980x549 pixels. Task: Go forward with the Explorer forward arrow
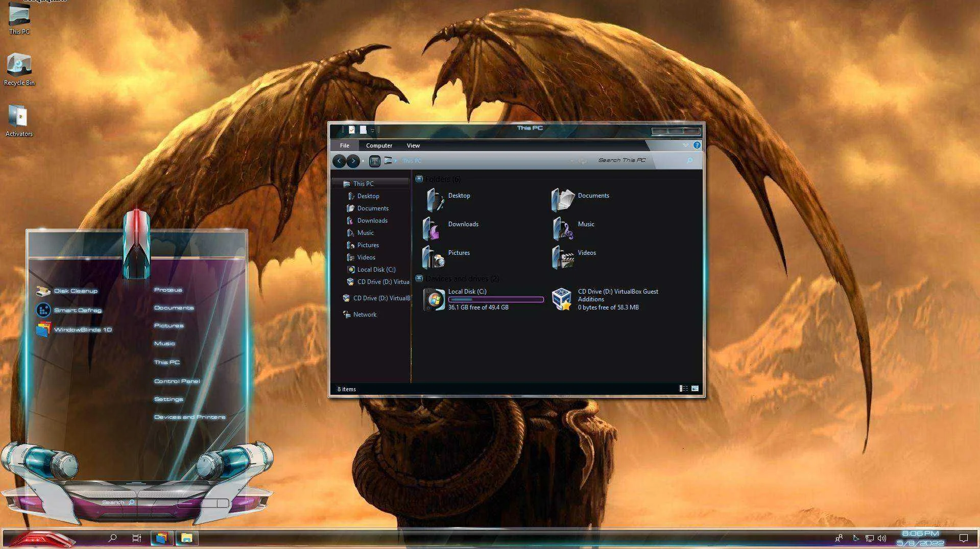[353, 161]
